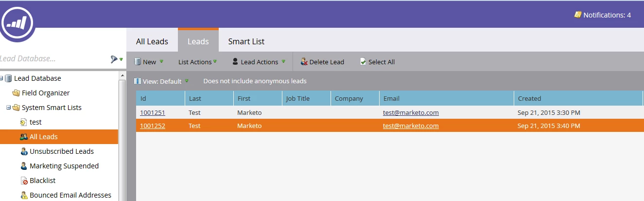Viewport: 644px width, 201px height.
Task: Open Bounced Email Addresses list
Action: pos(70,195)
